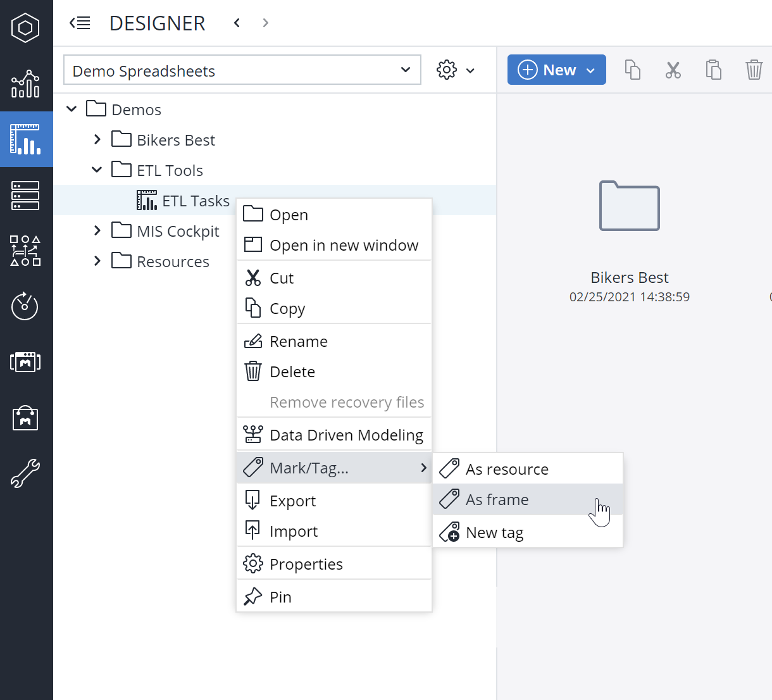772x700 pixels.
Task: Choose Rename in context menu
Action: pos(334,341)
